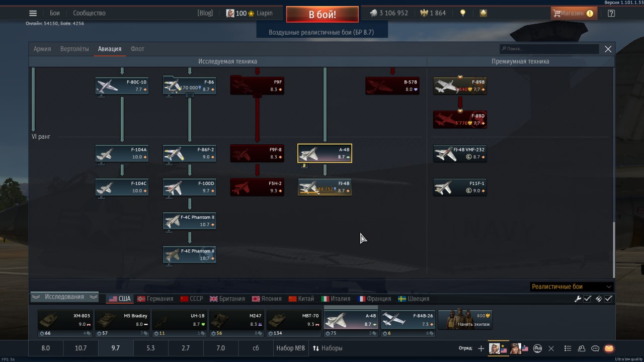This screenshot has height=362, width=644.
Task: Select the premium F-89B aircraft
Action: click(460, 85)
